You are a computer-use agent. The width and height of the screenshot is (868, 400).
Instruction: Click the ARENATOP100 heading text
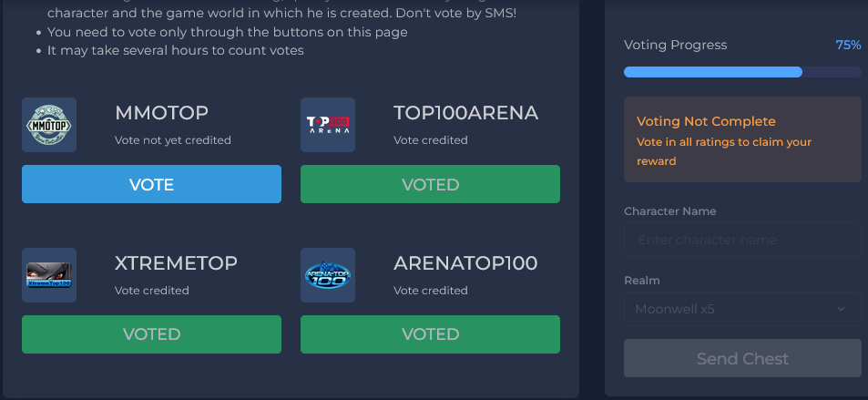(x=465, y=263)
